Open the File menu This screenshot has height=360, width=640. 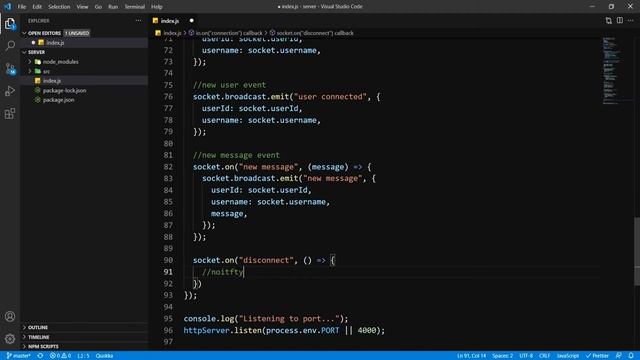pos(22,7)
